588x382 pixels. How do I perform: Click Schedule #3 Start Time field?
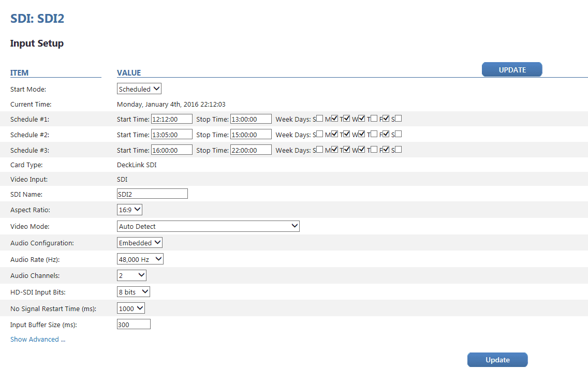pyautogui.click(x=172, y=150)
